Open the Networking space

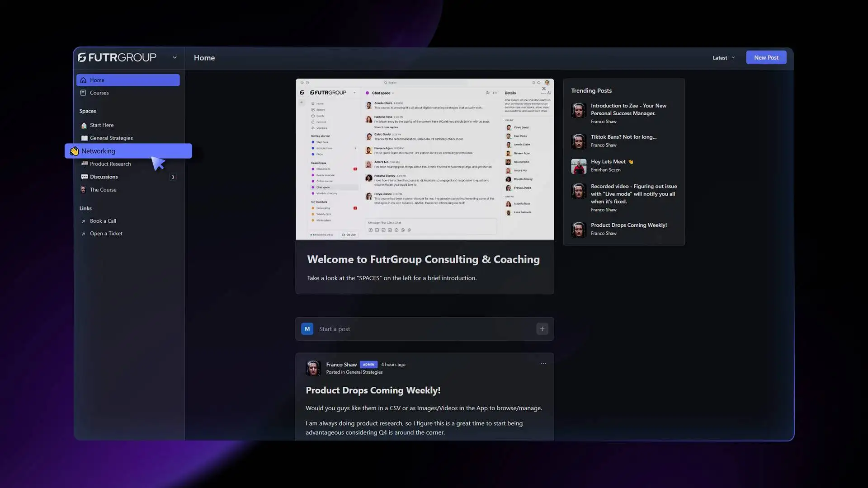98,151
